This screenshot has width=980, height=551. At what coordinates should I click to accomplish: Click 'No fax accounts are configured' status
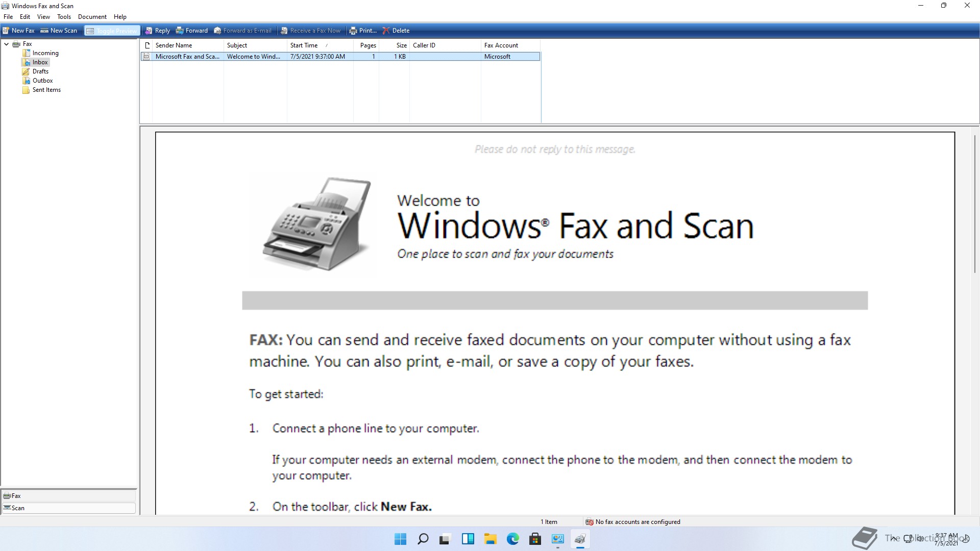638,522
